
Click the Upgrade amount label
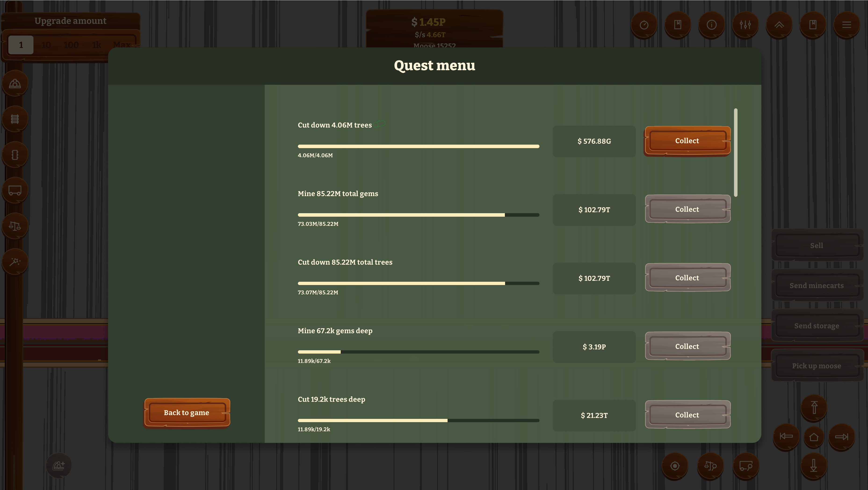70,21
